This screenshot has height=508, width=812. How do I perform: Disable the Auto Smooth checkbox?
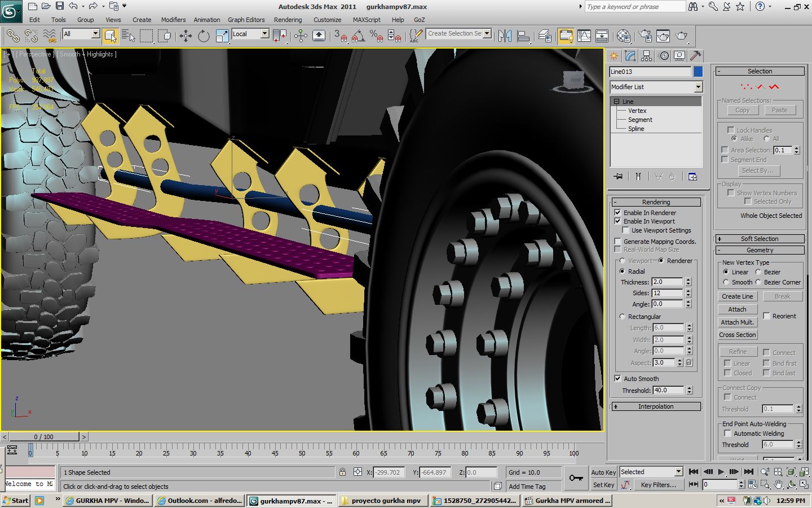[617, 379]
